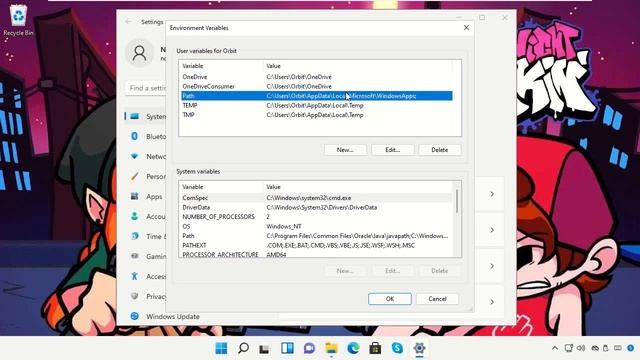640x360 pixels.
Task: Select OneDrive user variable row
Action: 317,77
